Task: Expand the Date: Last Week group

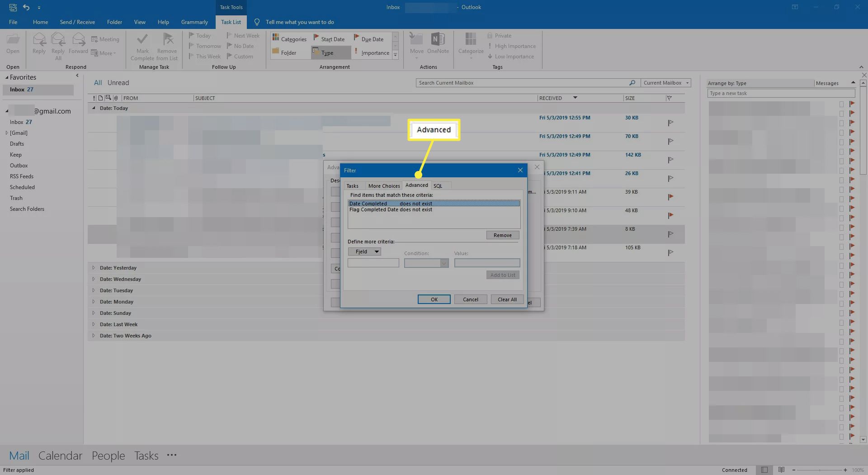Action: point(94,324)
